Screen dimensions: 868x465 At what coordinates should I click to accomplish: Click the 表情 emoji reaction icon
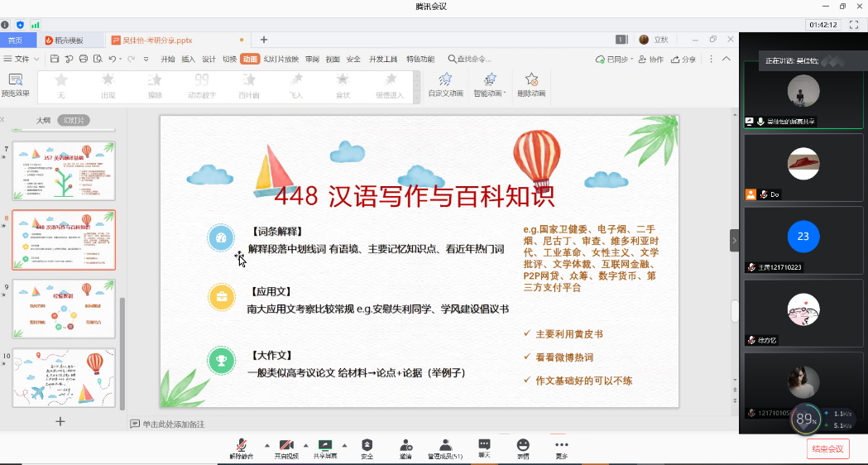coord(523,445)
